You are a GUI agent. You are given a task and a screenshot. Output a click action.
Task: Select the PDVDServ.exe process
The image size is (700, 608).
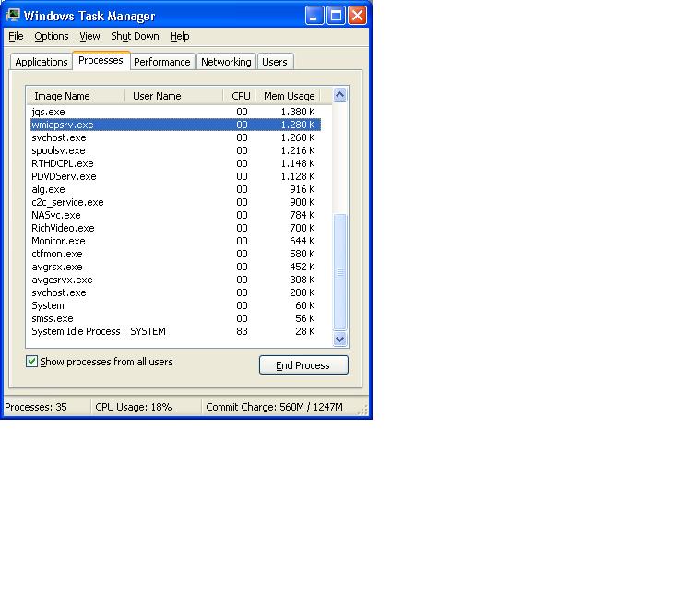[175, 176]
